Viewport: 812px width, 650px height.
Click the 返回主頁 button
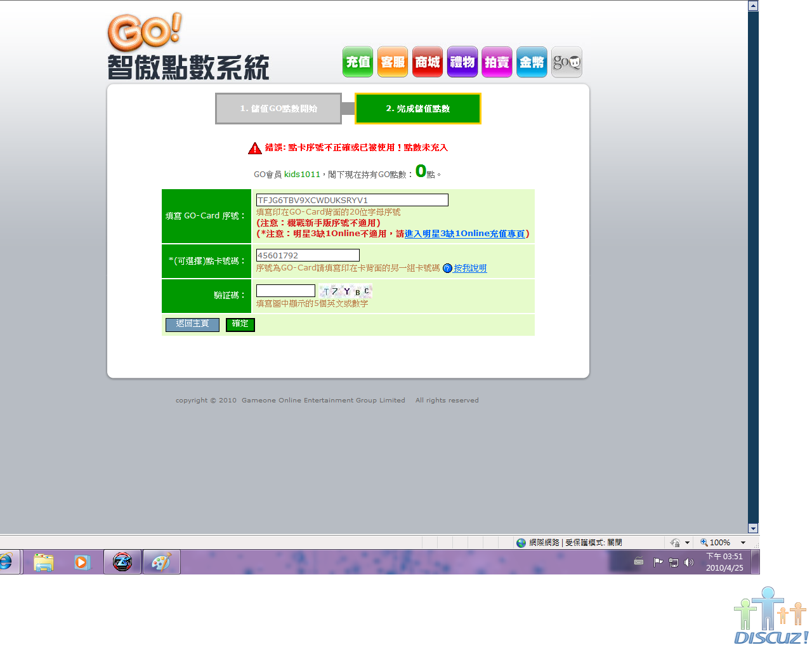pyautogui.click(x=192, y=324)
